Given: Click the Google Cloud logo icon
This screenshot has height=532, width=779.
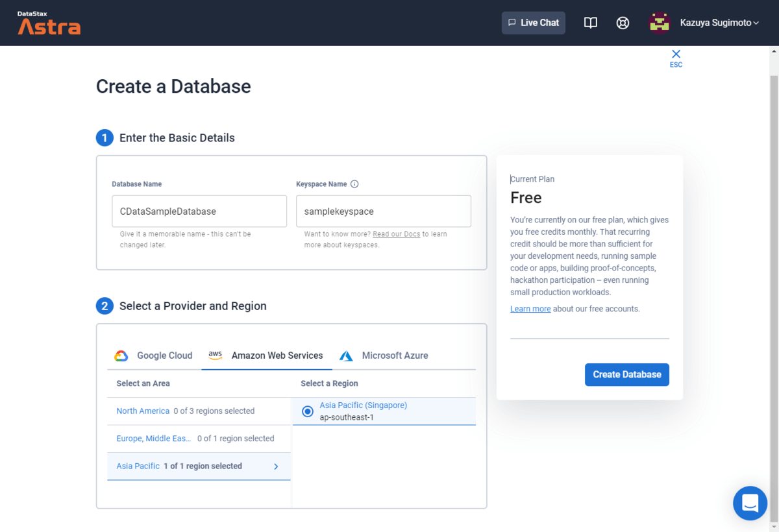Looking at the screenshot, I should [121, 356].
